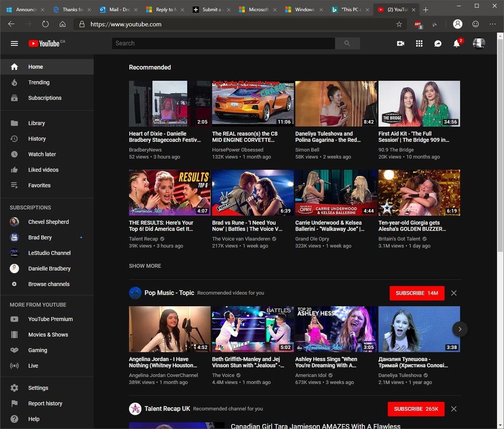
Task: Click the feedback smiley icon
Action: pos(475,24)
